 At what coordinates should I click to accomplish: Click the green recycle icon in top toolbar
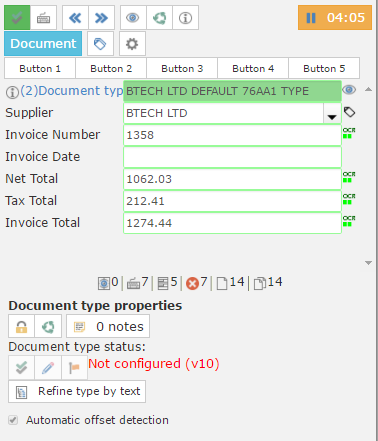click(159, 18)
